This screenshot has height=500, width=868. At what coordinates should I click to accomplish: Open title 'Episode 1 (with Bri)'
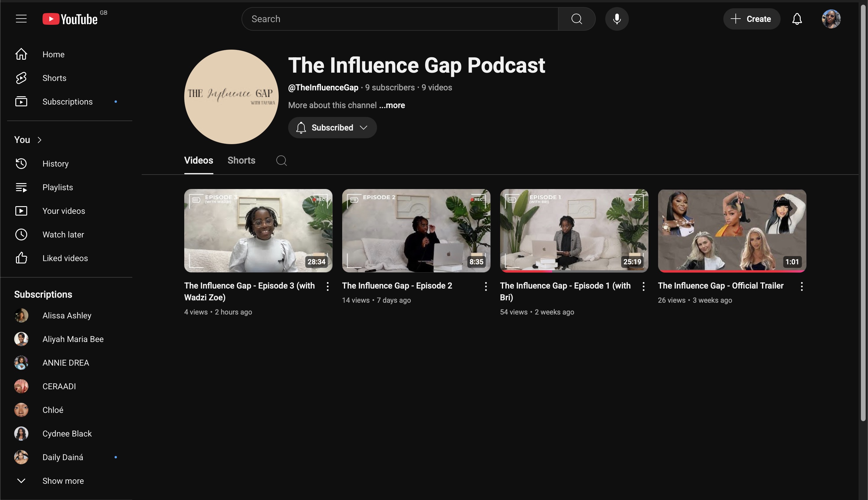(x=565, y=291)
